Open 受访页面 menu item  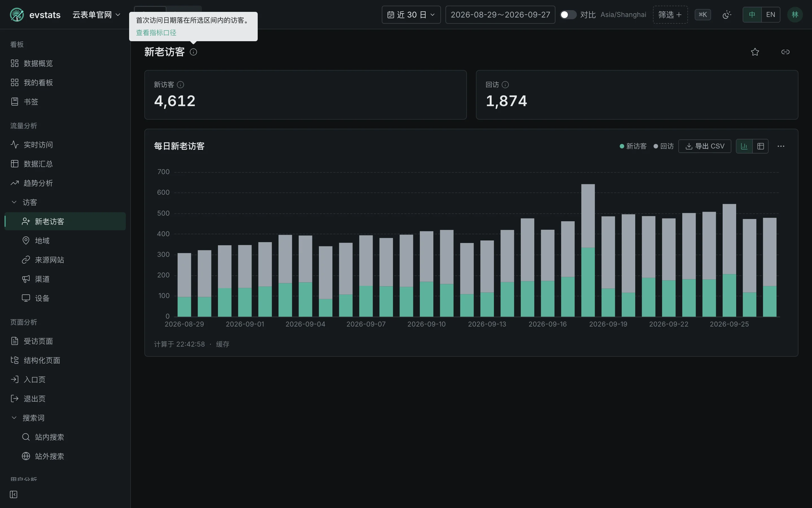point(65,341)
